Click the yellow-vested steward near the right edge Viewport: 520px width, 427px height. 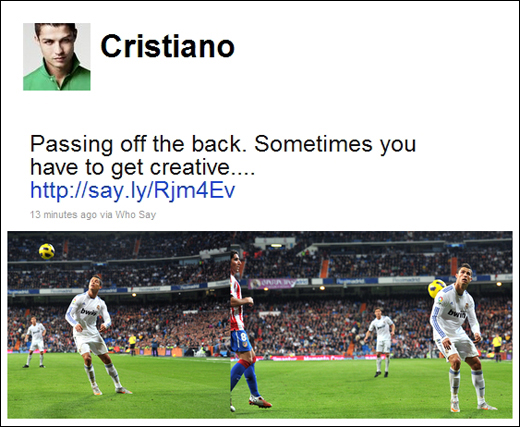click(x=497, y=348)
